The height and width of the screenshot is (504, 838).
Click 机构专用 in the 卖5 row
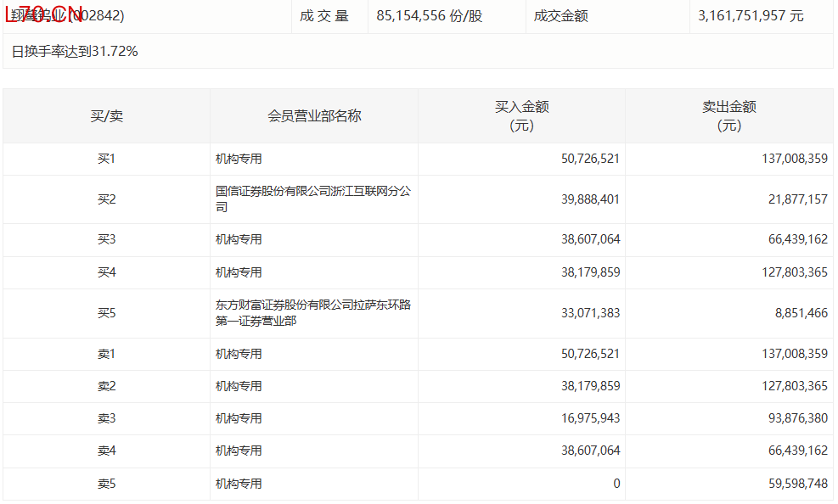coord(239,484)
